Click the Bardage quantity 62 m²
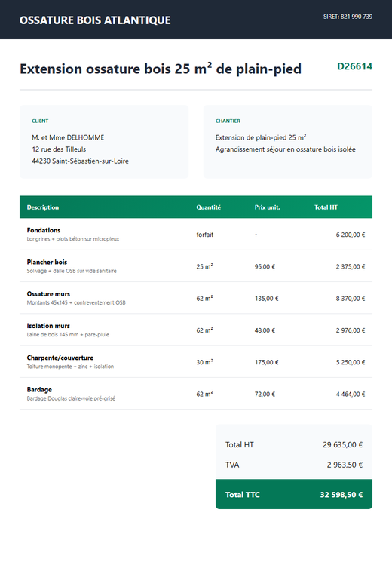The image size is (392, 568). [x=204, y=394]
